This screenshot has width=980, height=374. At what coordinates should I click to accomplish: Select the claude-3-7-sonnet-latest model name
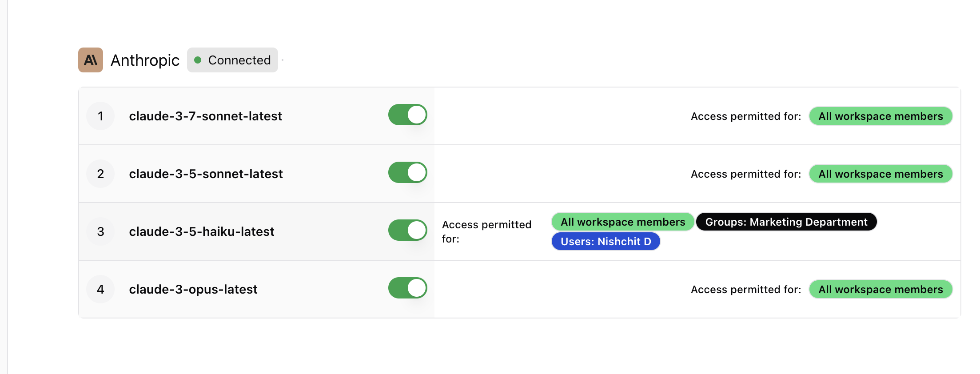(x=206, y=116)
